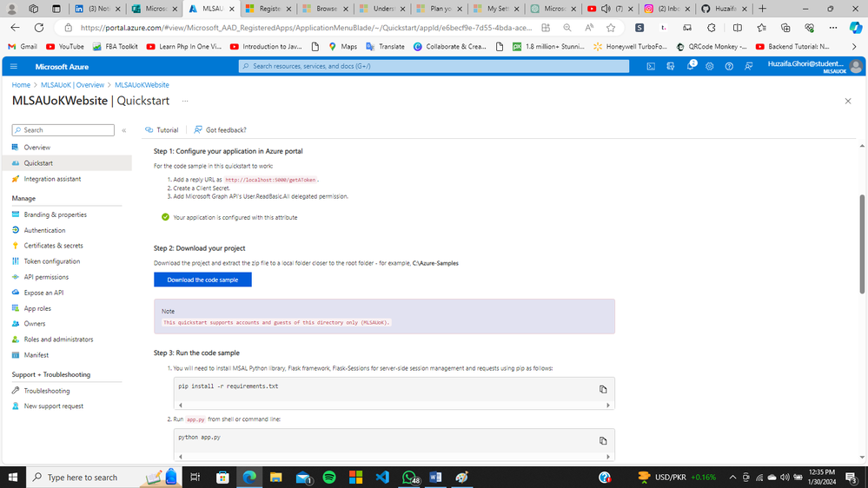
Task: Click the Azure resource search bar
Action: point(434,66)
